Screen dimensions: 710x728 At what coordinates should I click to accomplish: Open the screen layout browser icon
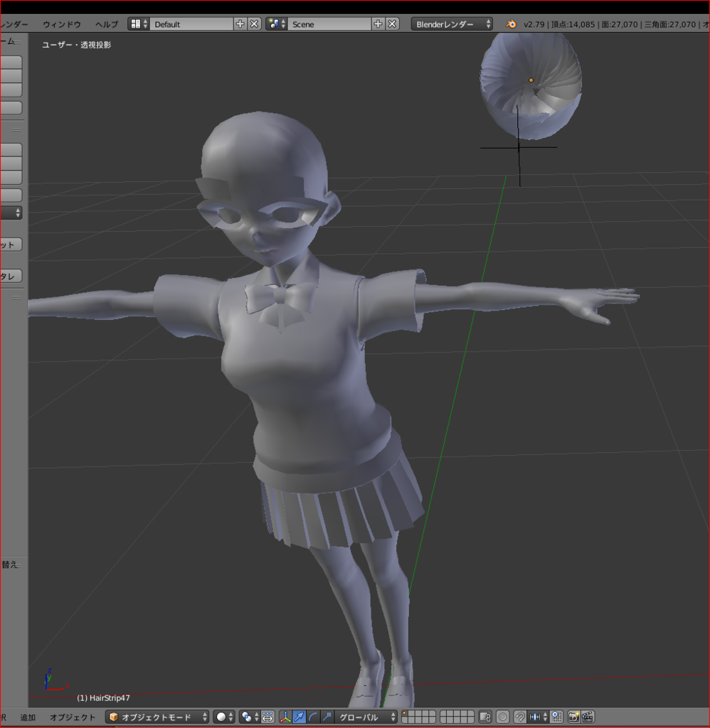tap(138, 24)
